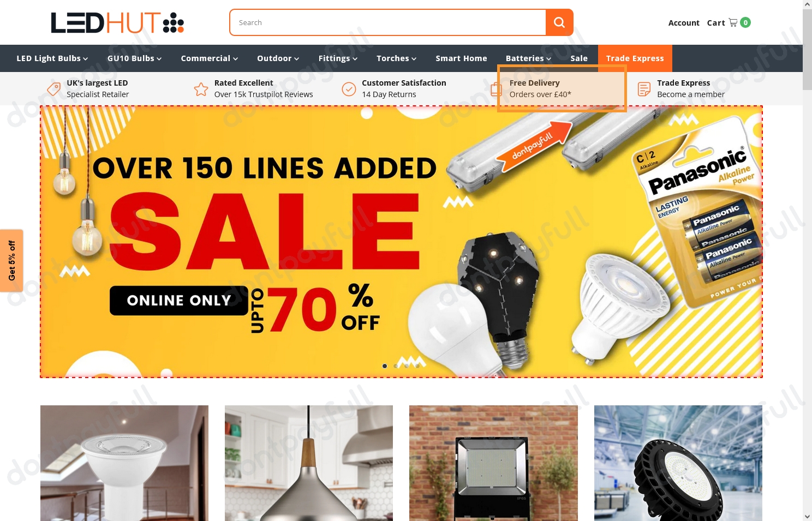Open the floodlight product thumbnail
Viewport: 812px width, 521px height.
tap(493, 463)
